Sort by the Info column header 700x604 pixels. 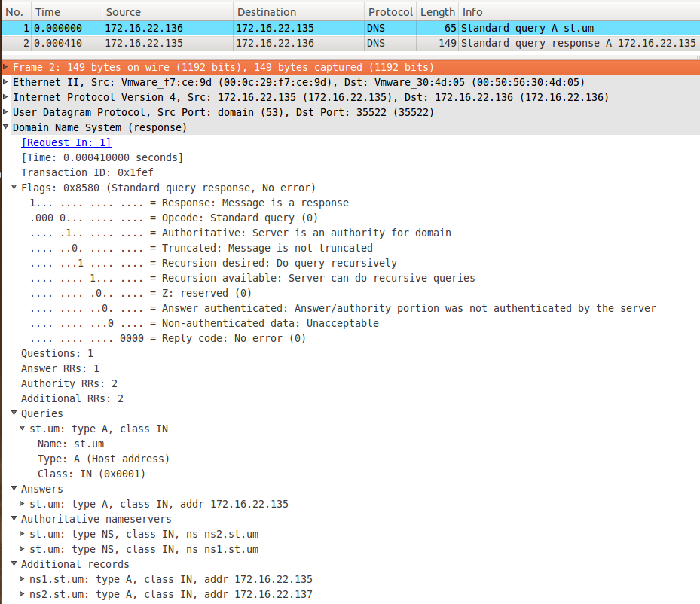click(x=579, y=12)
